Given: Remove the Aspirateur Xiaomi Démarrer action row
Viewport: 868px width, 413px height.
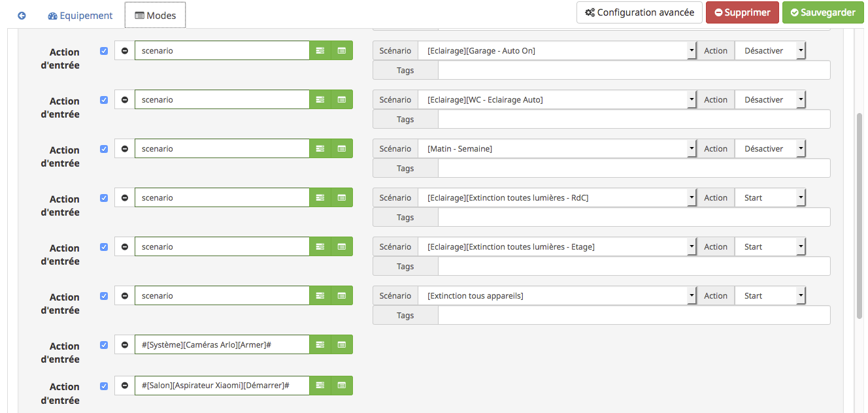Looking at the screenshot, I should 125,386.
